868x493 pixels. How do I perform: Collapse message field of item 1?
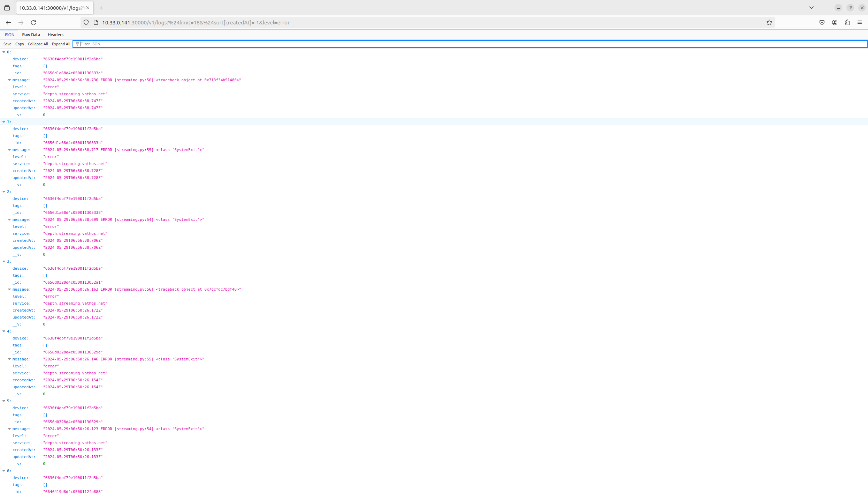coord(9,150)
